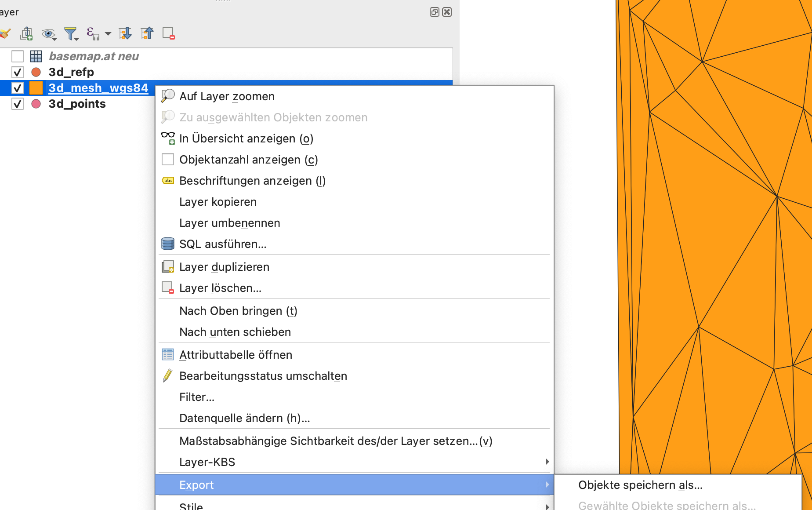Toggle visibility of the 3d_points layer

(18, 104)
